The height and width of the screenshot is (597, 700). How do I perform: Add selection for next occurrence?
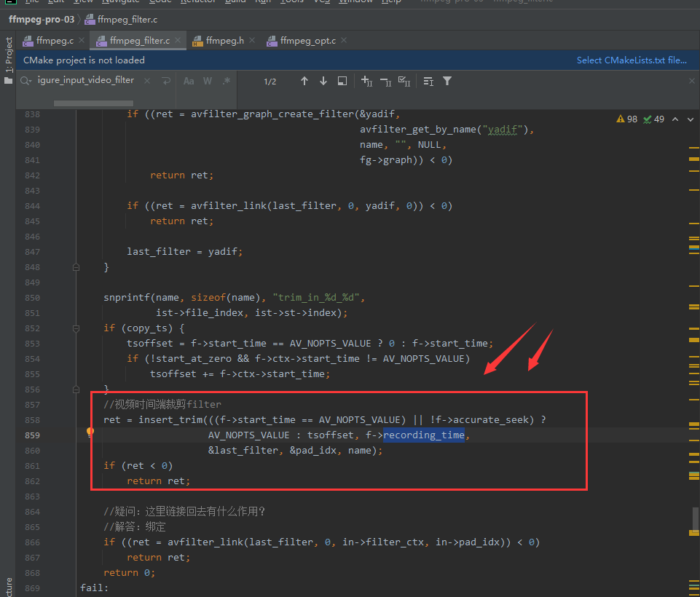(366, 81)
